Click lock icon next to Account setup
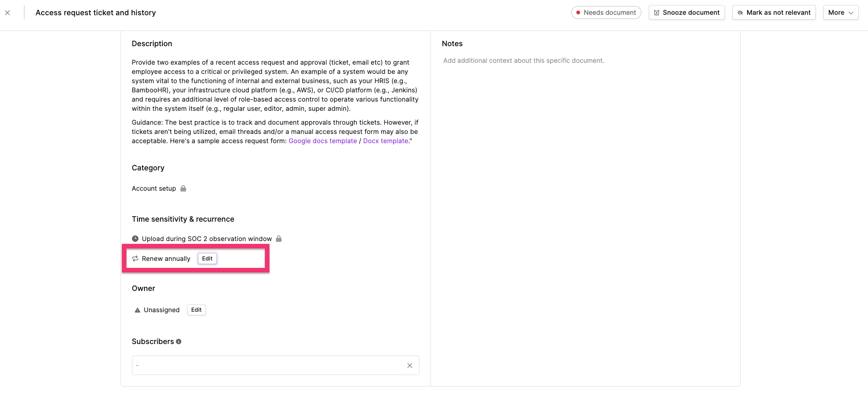 [x=183, y=188]
